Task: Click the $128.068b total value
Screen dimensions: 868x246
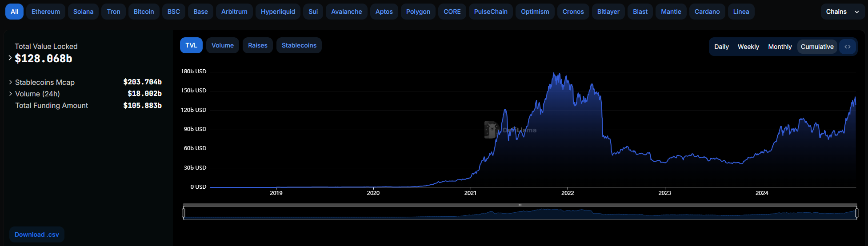Action: pyautogui.click(x=44, y=58)
